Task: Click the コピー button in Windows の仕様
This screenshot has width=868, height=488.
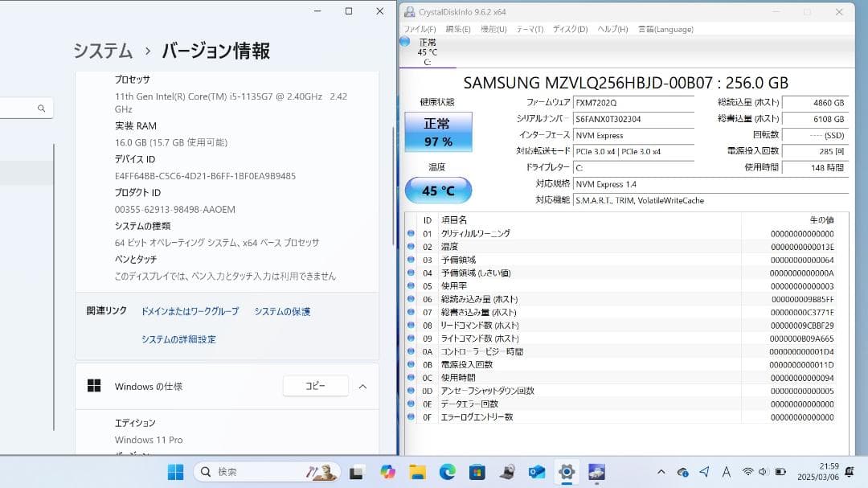Action: tap(315, 386)
